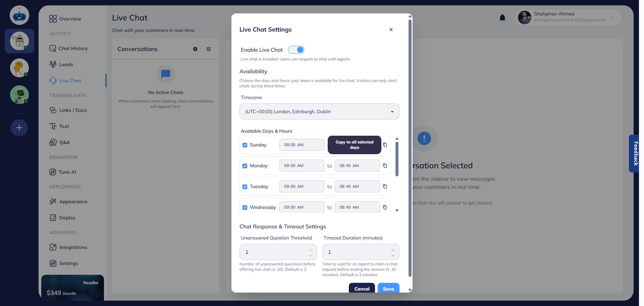Uncheck Sunday availability
This screenshot has height=306, width=644.
(245, 145)
